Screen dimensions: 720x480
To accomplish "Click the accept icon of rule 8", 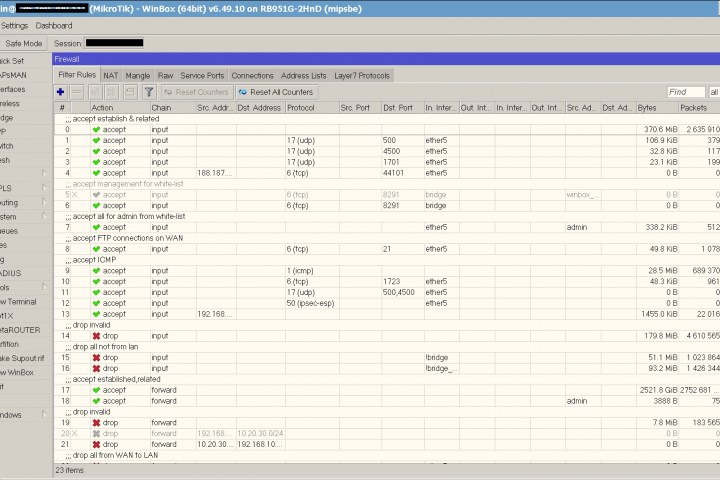I will pos(96,249).
